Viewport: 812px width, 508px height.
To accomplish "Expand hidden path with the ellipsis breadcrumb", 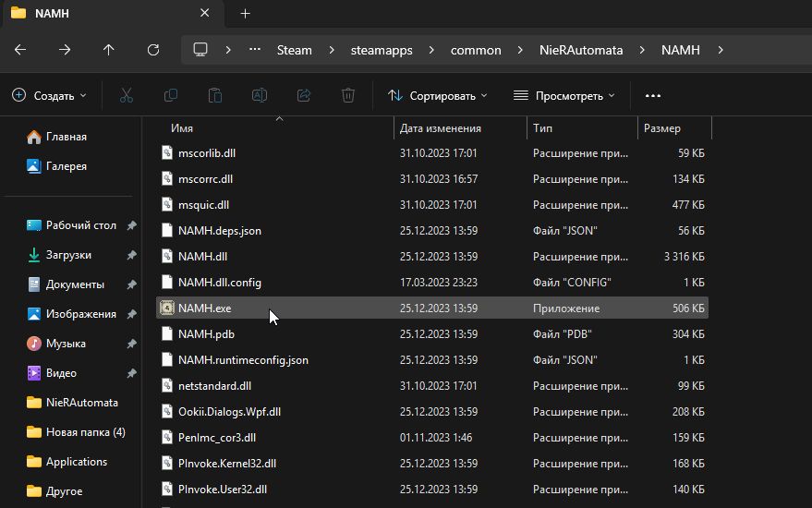I will (255, 50).
